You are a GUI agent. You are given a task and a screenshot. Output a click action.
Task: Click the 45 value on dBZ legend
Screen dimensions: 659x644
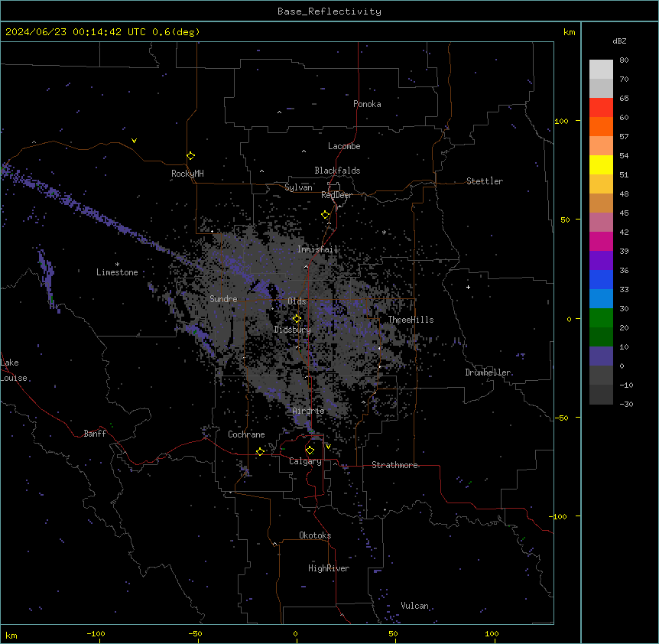click(x=624, y=213)
